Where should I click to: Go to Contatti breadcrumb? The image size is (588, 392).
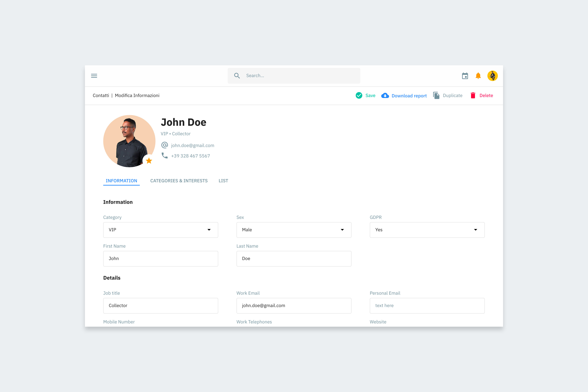[101, 96]
